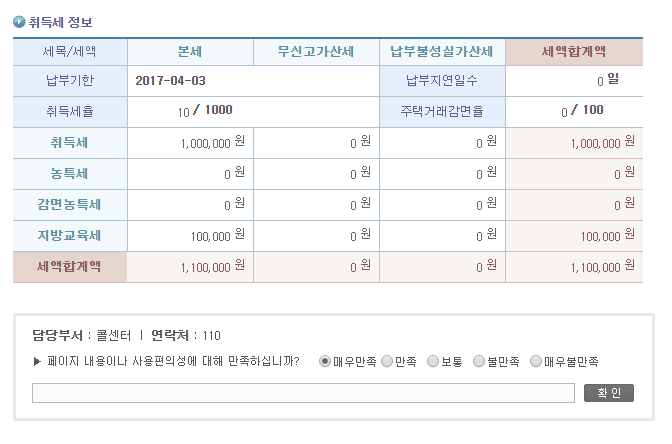Click the 납부기한 row label
The image size is (672, 444).
click(70, 81)
